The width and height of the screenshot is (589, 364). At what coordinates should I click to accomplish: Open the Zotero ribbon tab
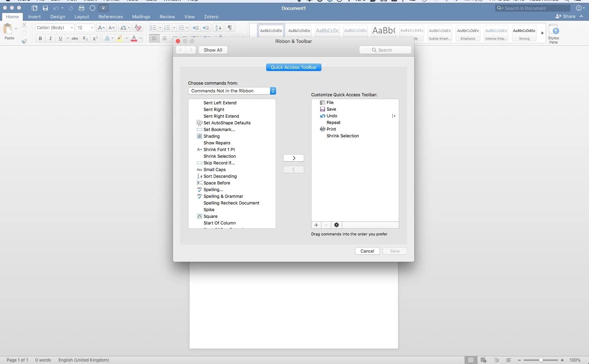pos(211,17)
